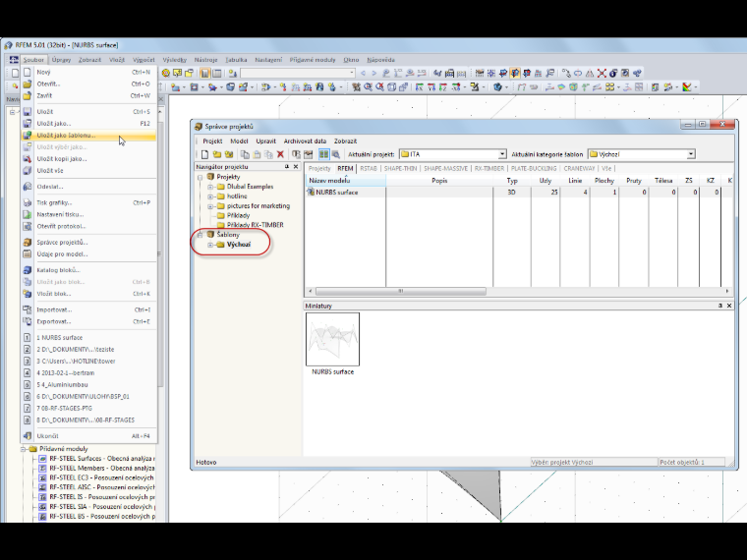Sort by the Uzly column header
This screenshot has height=560, width=747.
pyautogui.click(x=546, y=181)
